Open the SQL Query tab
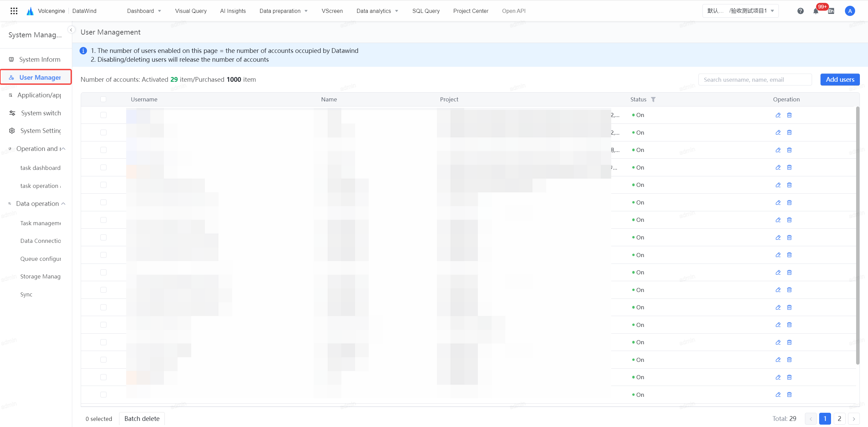 (x=426, y=11)
